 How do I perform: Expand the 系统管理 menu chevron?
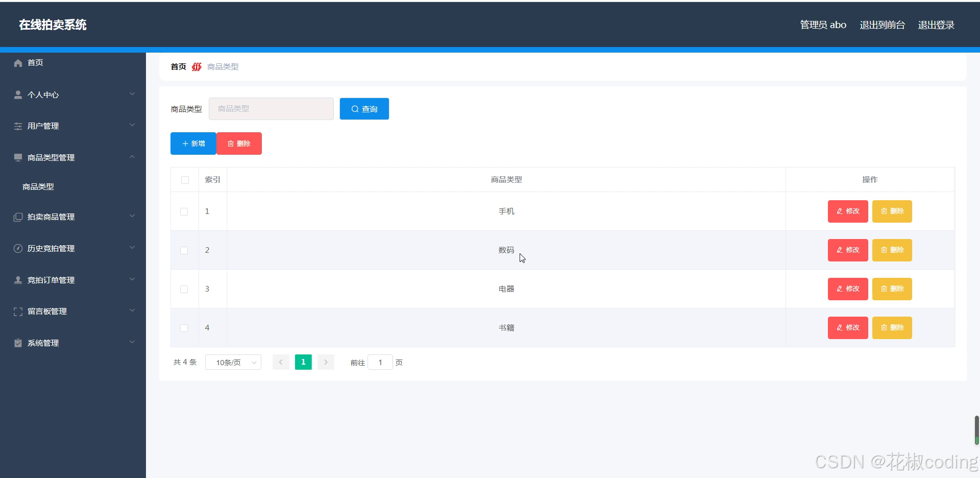pyautogui.click(x=132, y=342)
